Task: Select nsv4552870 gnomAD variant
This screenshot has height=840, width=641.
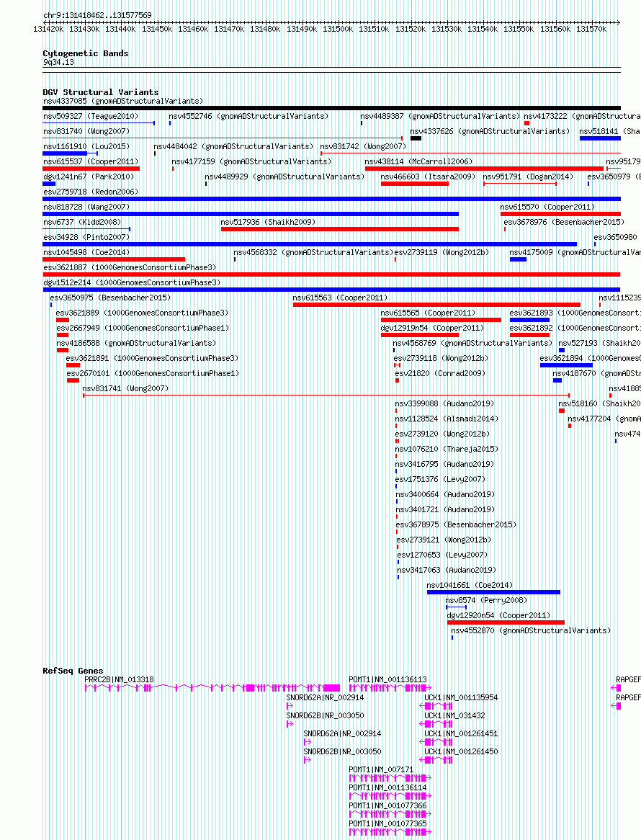Action: pyautogui.click(x=531, y=630)
